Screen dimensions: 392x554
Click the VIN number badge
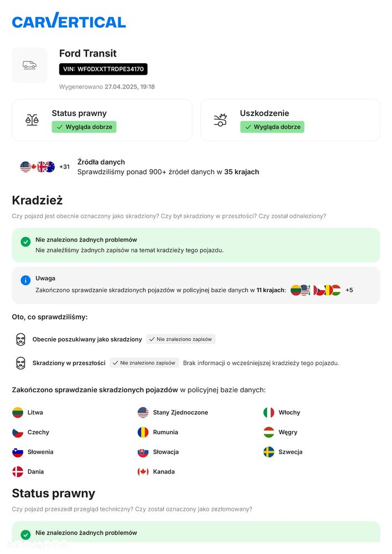tap(104, 69)
